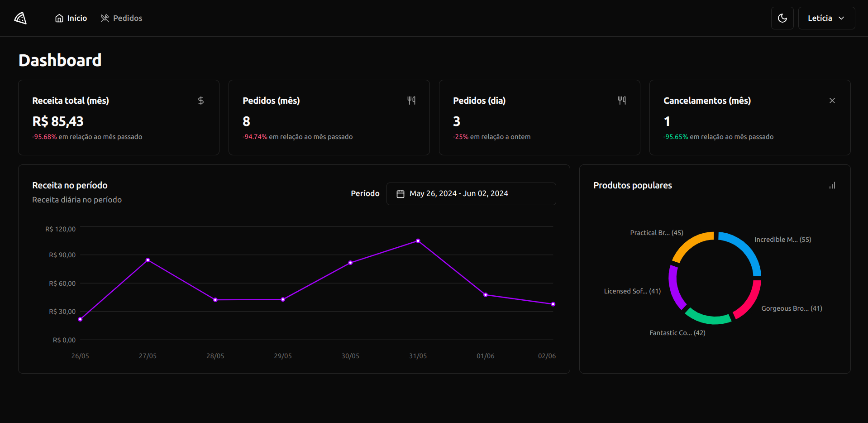Click the house icon beside Início
868x423 pixels.
(x=59, y=18)
